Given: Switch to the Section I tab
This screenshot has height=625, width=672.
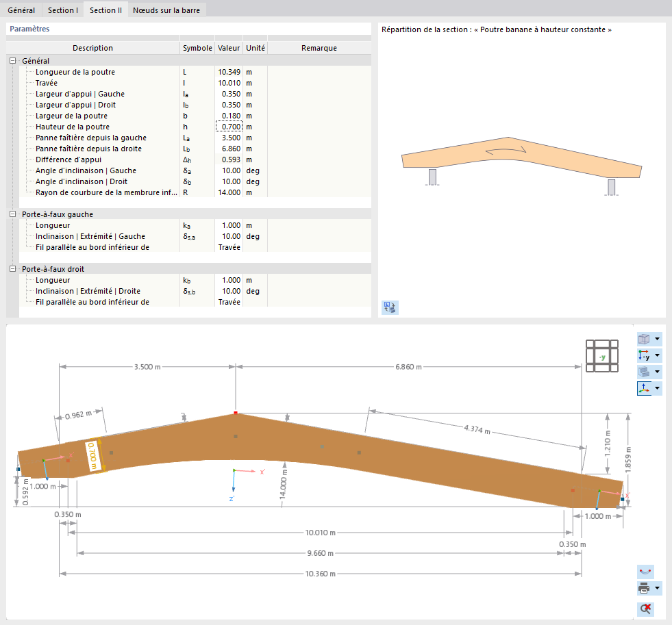Looking at the screenshot, I should point(62,10).
